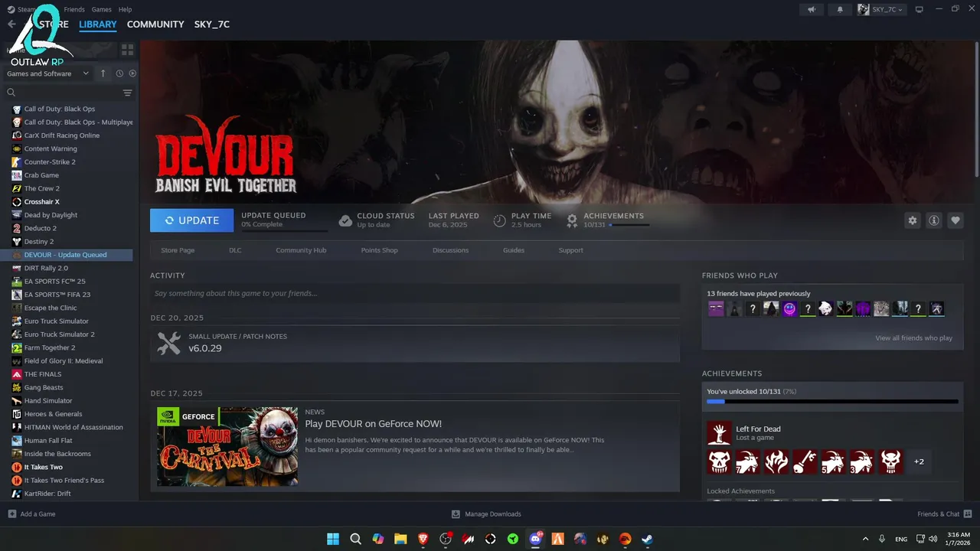
Task: Open Windows Start menu
Action: (x=333, y=539)
